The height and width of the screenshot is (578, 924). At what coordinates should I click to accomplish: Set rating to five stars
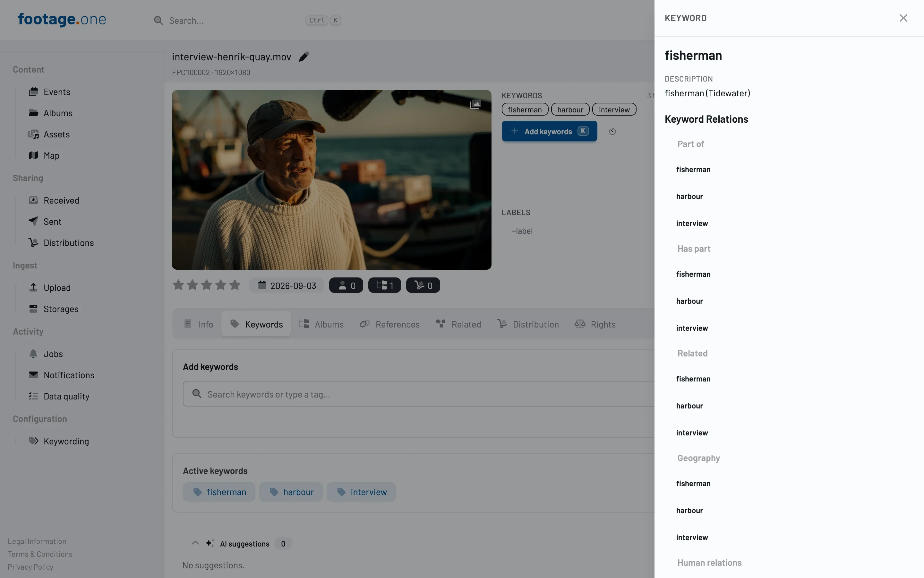[235, 285]
